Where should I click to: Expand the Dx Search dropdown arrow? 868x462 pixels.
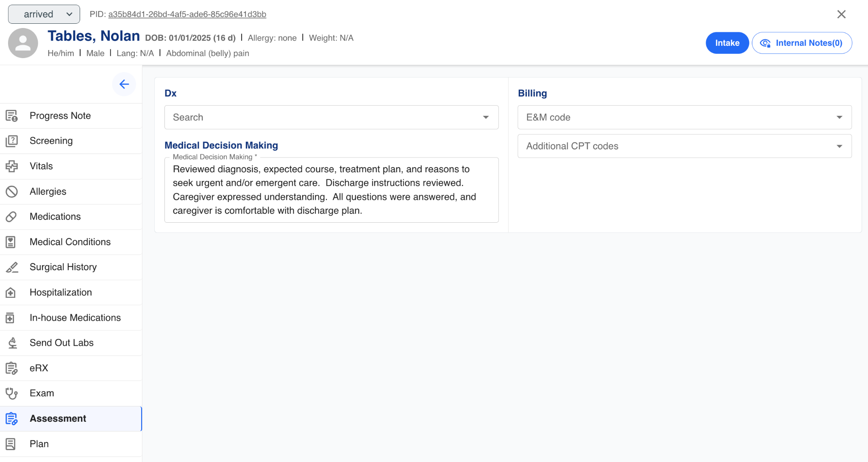coord(486,118)
